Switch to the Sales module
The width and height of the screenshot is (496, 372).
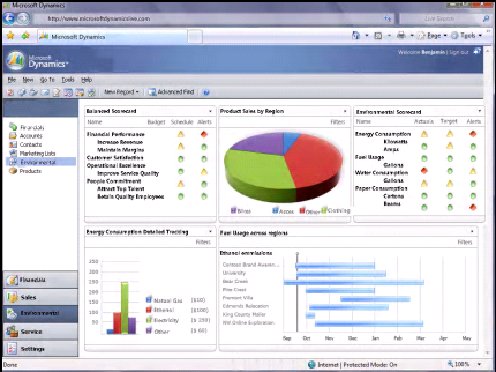[x=40, y=297]
